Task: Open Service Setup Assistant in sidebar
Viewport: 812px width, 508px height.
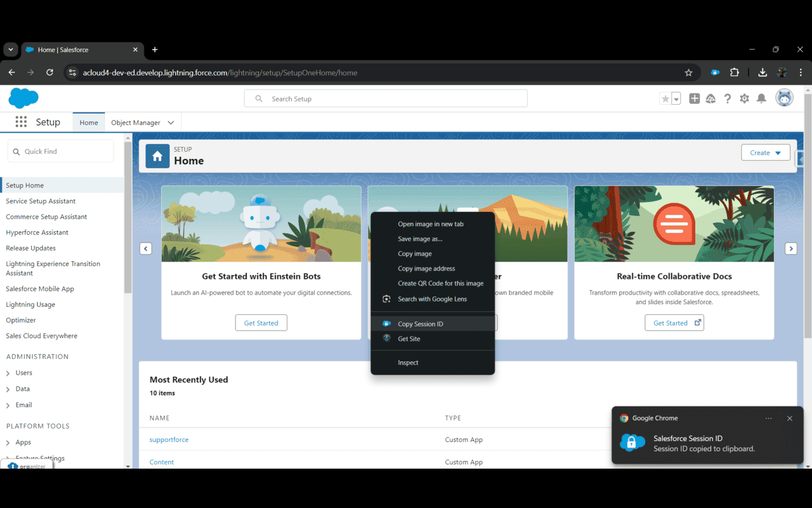Action: (x=41, y=201)
